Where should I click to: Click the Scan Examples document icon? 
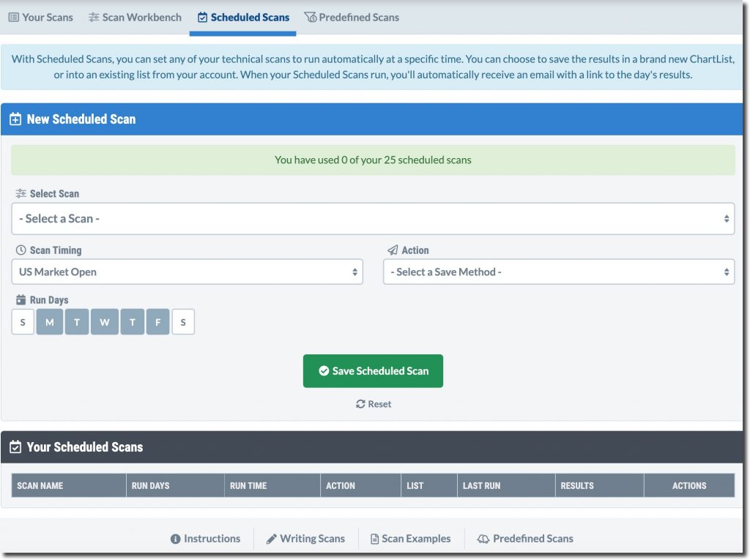click(374, 539)
